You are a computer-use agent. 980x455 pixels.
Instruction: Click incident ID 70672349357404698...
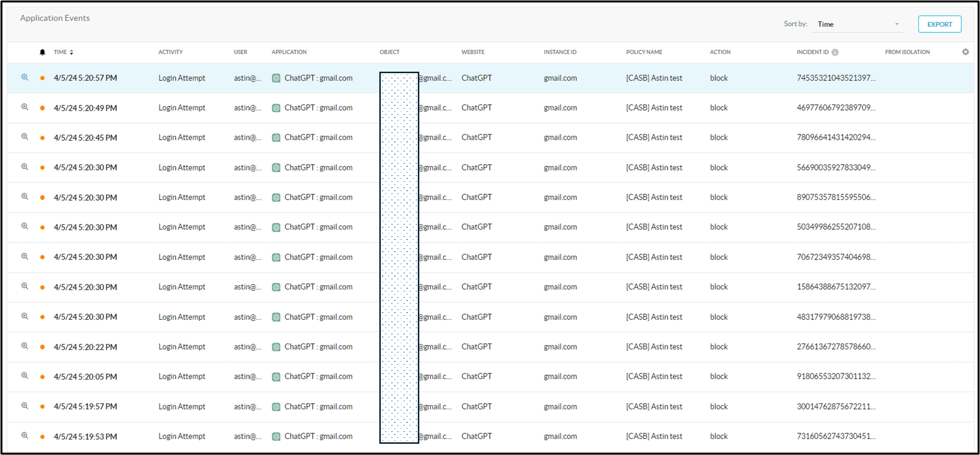[836, 257]
